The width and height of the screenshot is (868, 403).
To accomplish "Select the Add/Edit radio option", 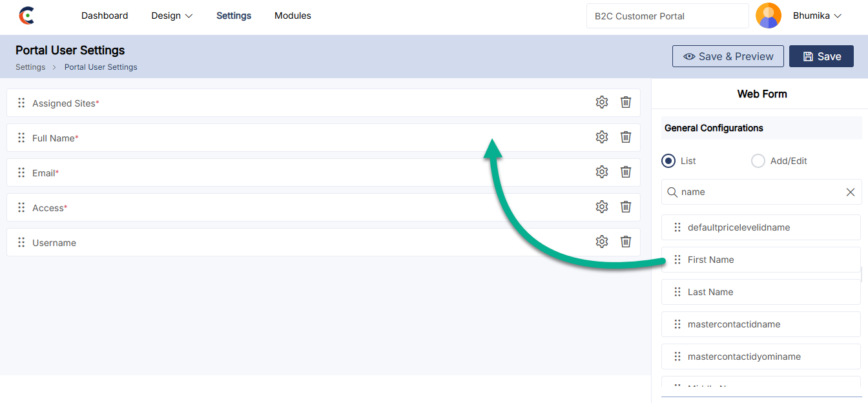I will (758, 161).
